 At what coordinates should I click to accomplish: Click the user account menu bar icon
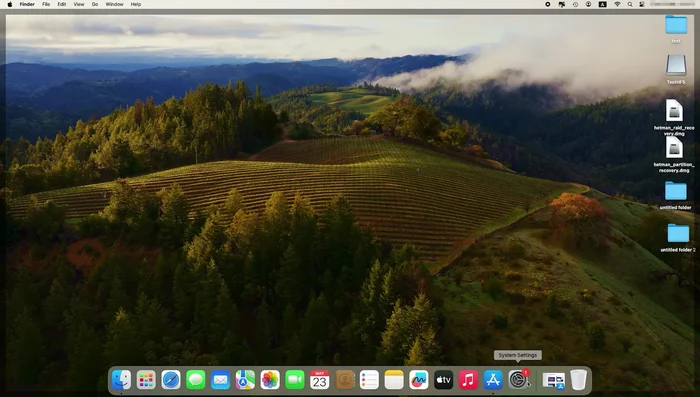click(588, 4)
